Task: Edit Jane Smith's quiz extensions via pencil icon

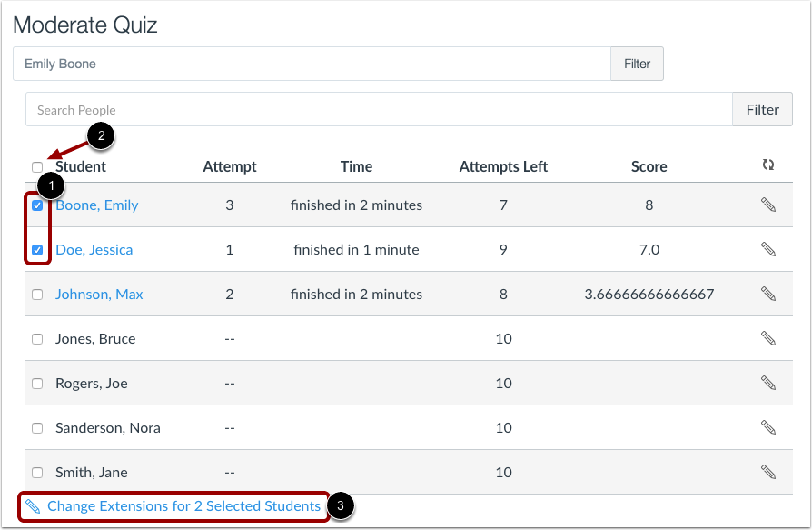Action: coord(768,472)
